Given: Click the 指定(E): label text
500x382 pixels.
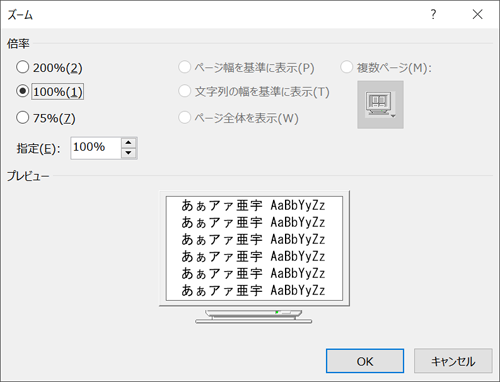Looking at the screenshot, I should coord(39,149).
